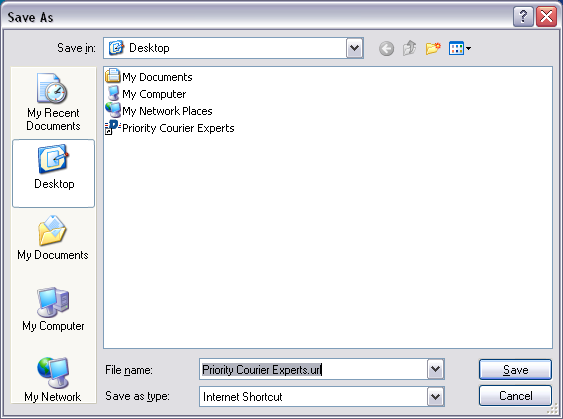Open My Recent Documents in places bar
Viewport: 563px width, 419px height.
pyautogui.click(x=53, y=102)
